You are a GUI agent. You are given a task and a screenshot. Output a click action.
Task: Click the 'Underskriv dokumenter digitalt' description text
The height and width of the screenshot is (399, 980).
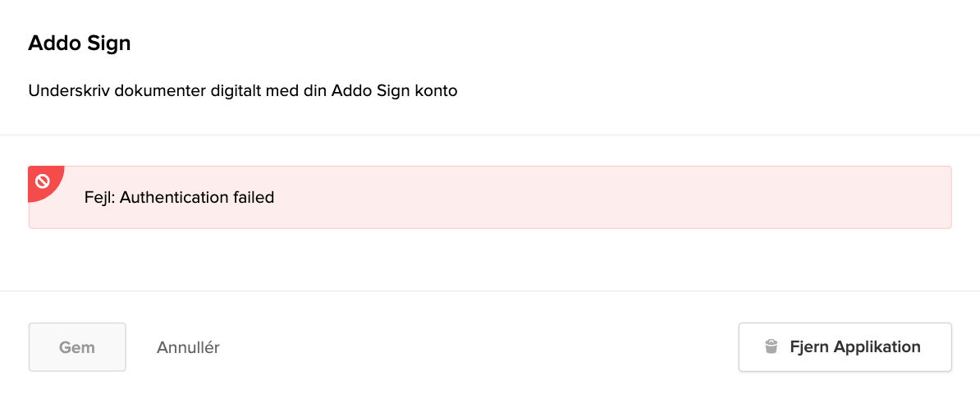[x=242, y=90]
